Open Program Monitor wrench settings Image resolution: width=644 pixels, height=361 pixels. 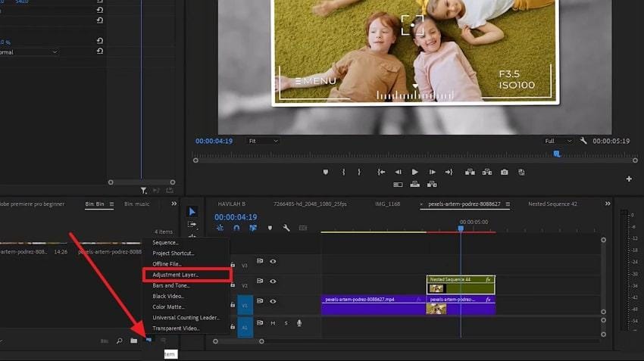[x=583, y=141]
